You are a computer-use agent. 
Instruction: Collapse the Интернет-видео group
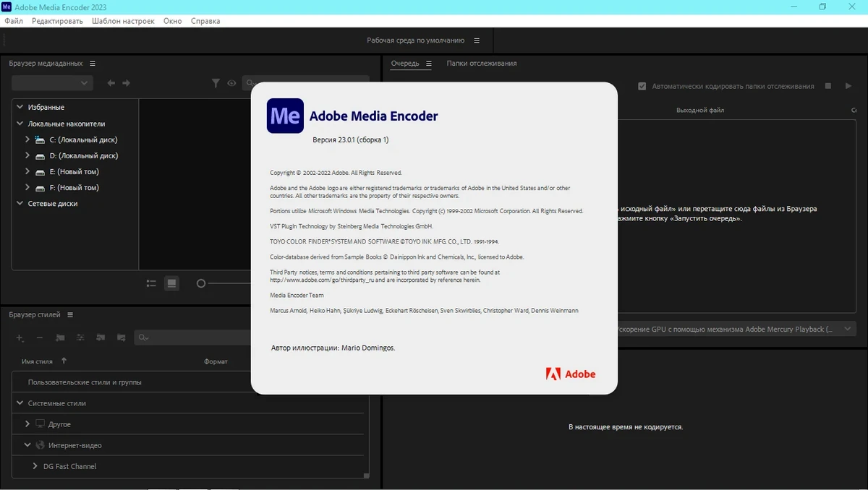(x=27, y=445)
